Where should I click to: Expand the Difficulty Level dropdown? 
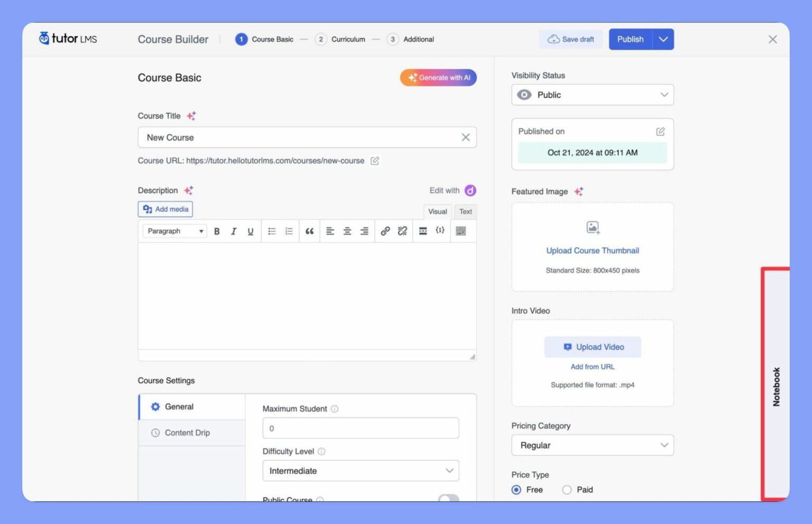pyautogui.click(x=361, y=471)
